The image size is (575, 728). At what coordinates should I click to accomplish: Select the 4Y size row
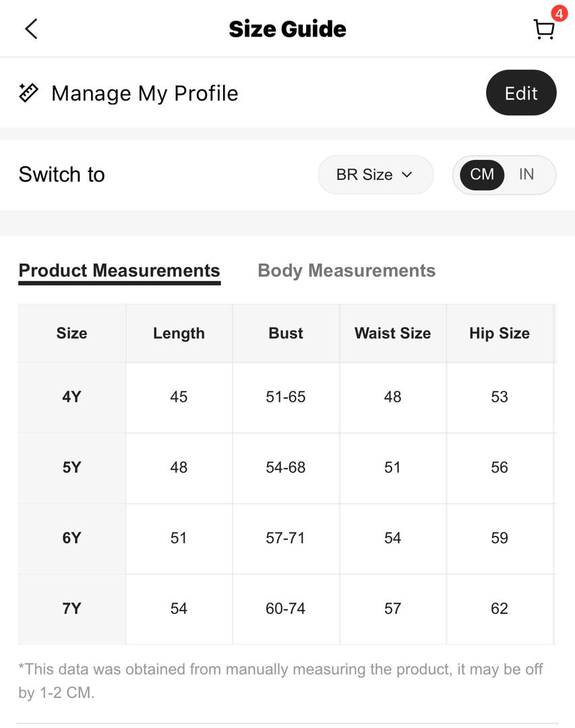(x=286, y=398)
